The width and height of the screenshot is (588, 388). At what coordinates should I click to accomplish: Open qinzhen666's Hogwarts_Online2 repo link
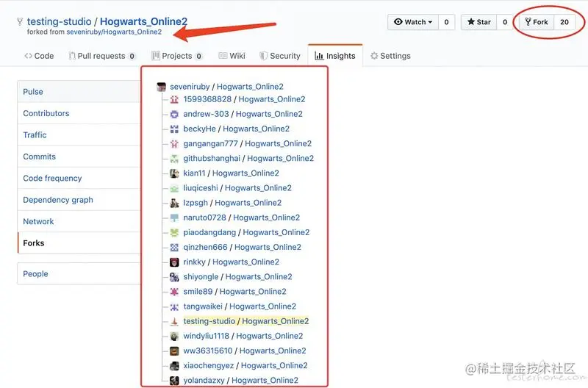[268, 247]
